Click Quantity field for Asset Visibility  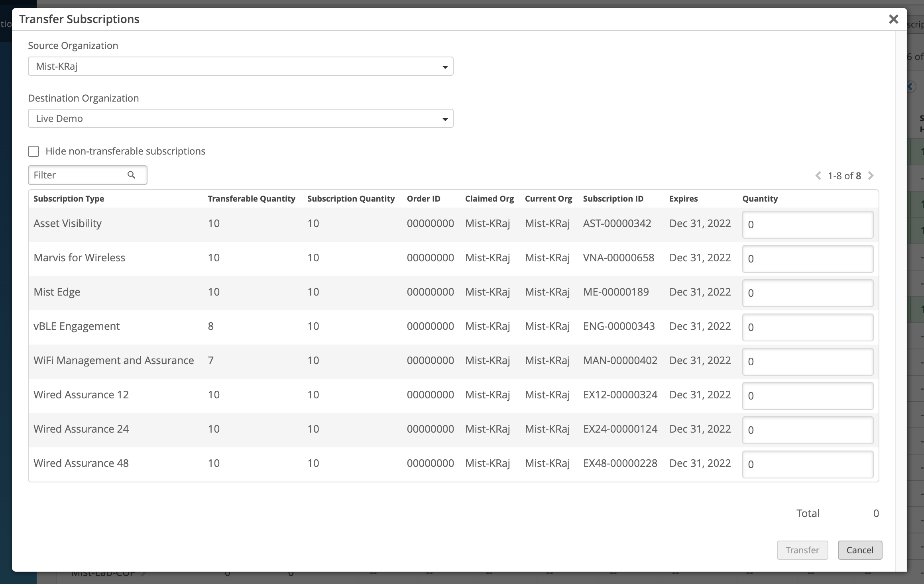point(807,224)
